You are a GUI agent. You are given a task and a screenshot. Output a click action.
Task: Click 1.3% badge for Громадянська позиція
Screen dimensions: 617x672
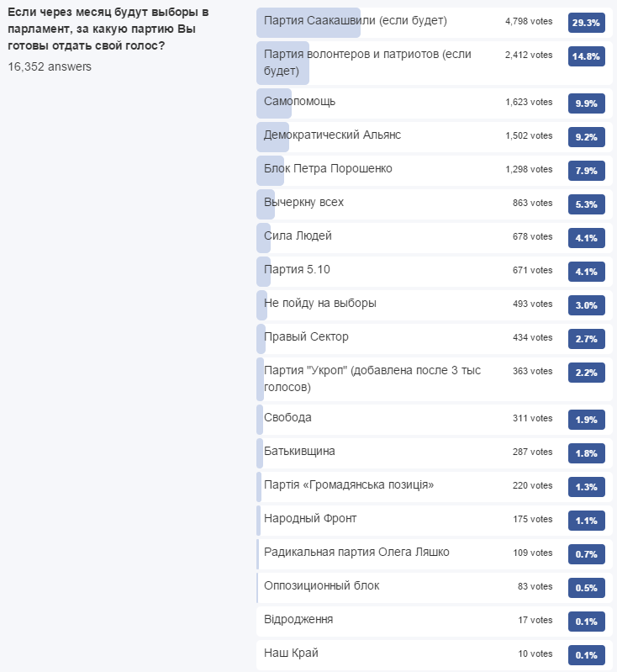point(586,487)
